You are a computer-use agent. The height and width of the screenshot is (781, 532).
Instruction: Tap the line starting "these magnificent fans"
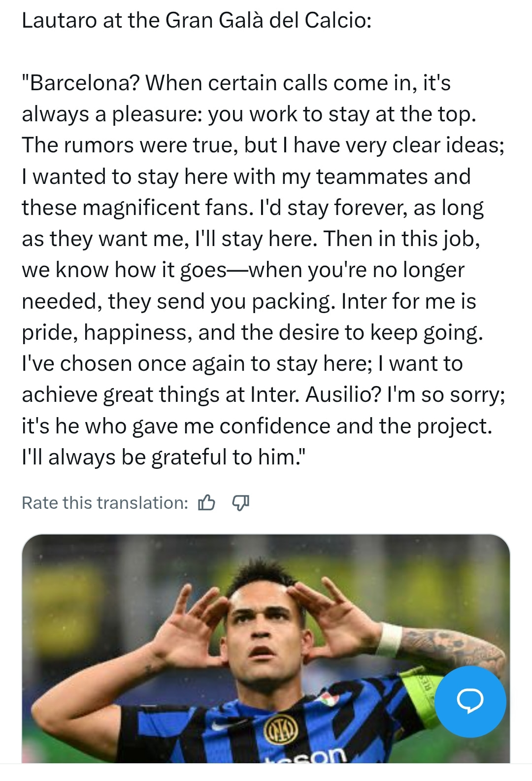253,208
